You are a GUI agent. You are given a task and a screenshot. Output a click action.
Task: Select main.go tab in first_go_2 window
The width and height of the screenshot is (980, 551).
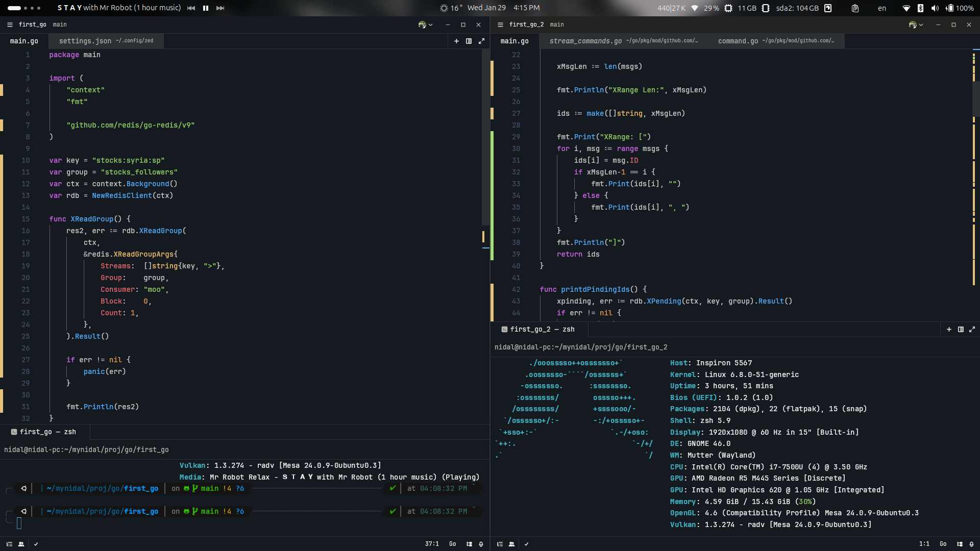514,41
